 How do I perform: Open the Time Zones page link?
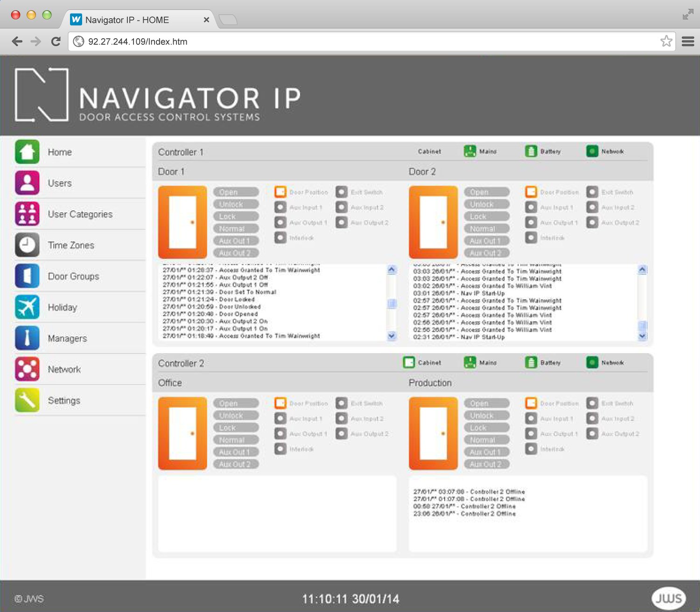click(x=71, y=245)
